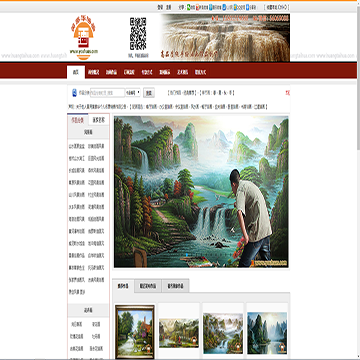Focus the artwork search text field

coord(107,93)
